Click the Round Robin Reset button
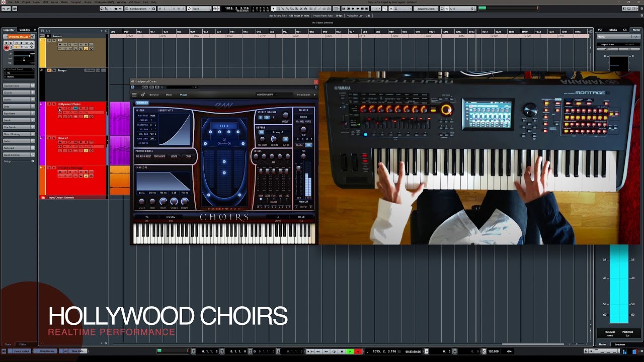This screenshot has height=362, width=644. (x=143, y=156)
